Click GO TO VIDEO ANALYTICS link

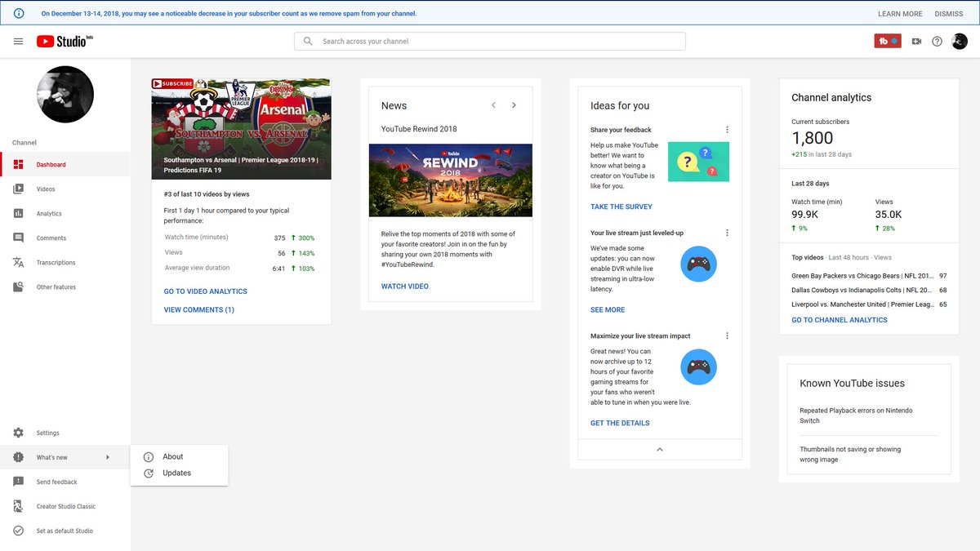(206, 291)
